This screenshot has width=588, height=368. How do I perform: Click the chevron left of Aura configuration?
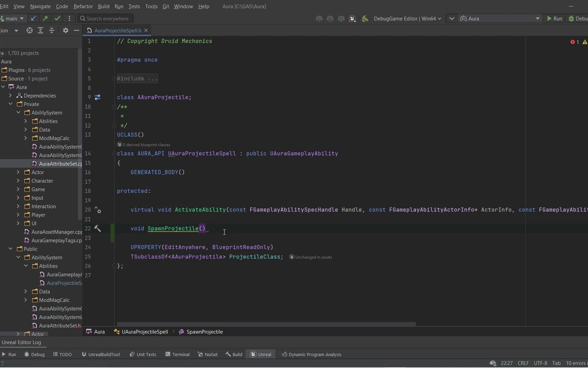pyautogui.click(x=452, y=18)
